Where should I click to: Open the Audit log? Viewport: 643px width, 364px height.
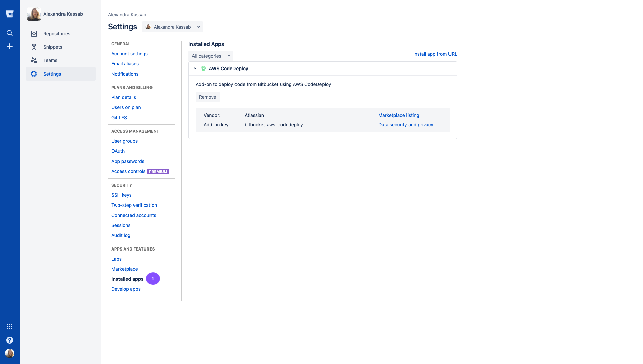point(121,235)
